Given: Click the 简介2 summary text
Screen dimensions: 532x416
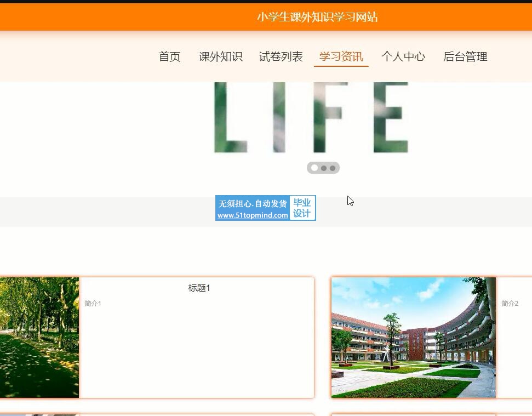Looking at the screenshot, I should (510, 303).
